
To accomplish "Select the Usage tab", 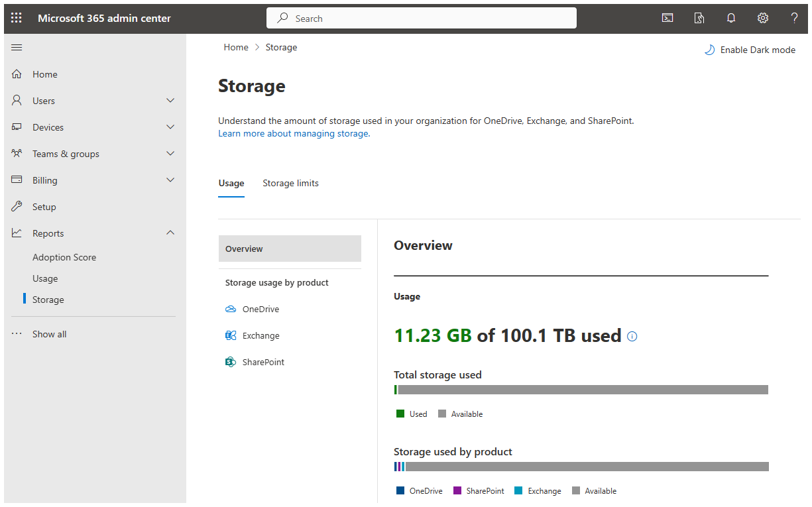I will pos(231,183).
